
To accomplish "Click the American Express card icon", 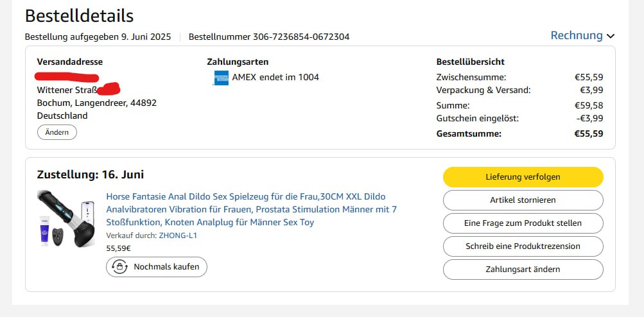I will coord(221,78).
